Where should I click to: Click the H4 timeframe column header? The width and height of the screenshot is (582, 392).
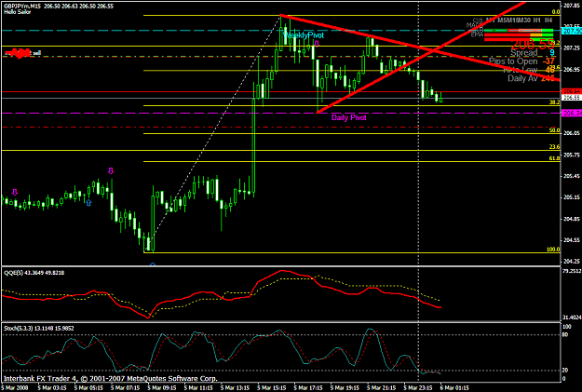[x=548, y=20]
